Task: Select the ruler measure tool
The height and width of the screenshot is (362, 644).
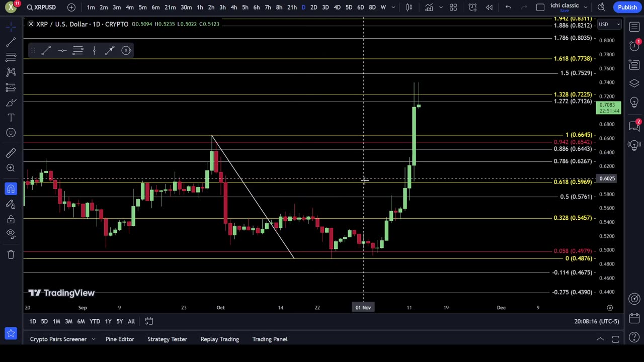Action: 11,153
